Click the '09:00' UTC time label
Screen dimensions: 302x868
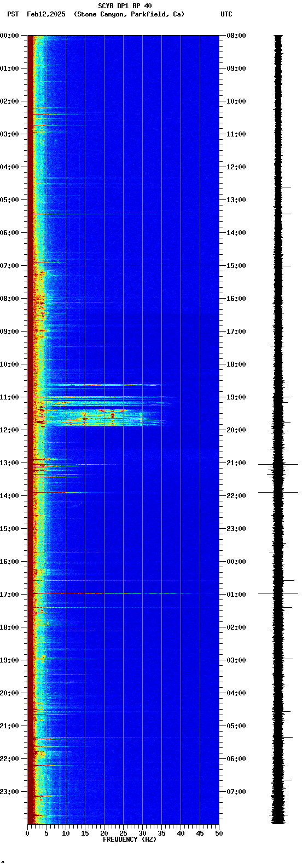tap(236, 68)
